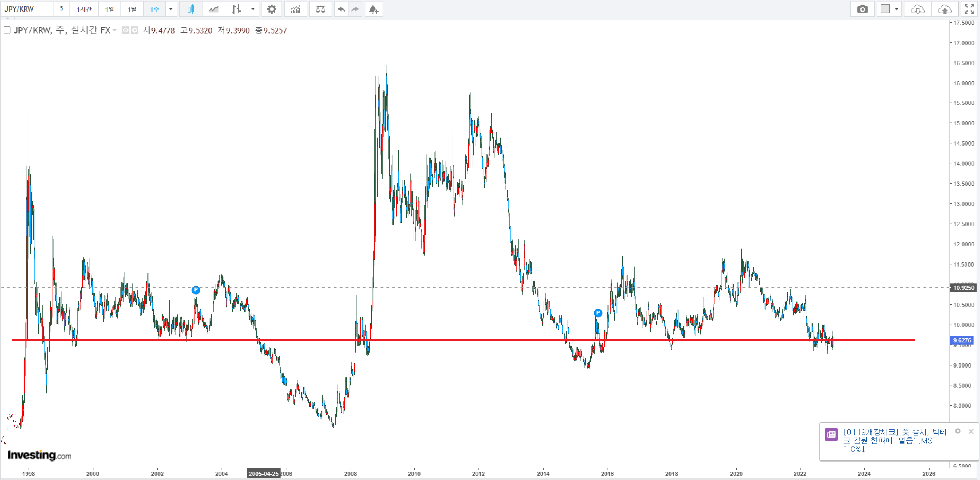The image size is (980, 480).
Task: Open layout selector dropdown arrow
Action: pyautogui.click(x=897, y=9)
